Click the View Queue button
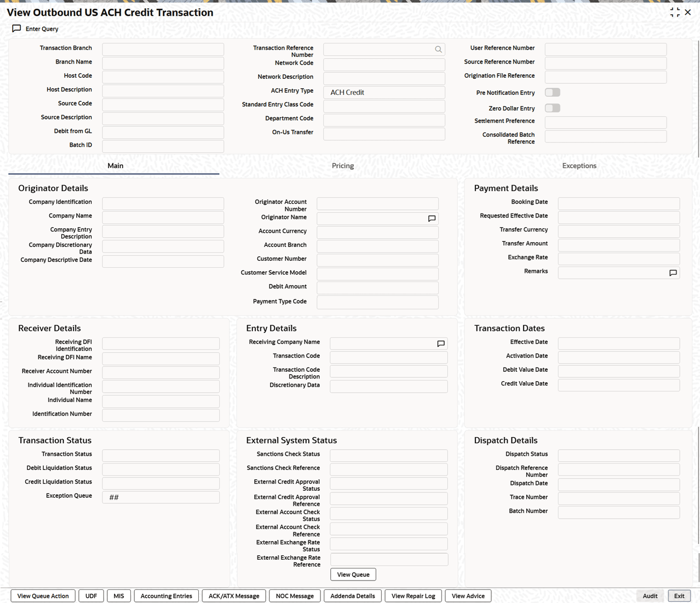The width and height of the screenshot is (700, 603). [x=353, y=575]
